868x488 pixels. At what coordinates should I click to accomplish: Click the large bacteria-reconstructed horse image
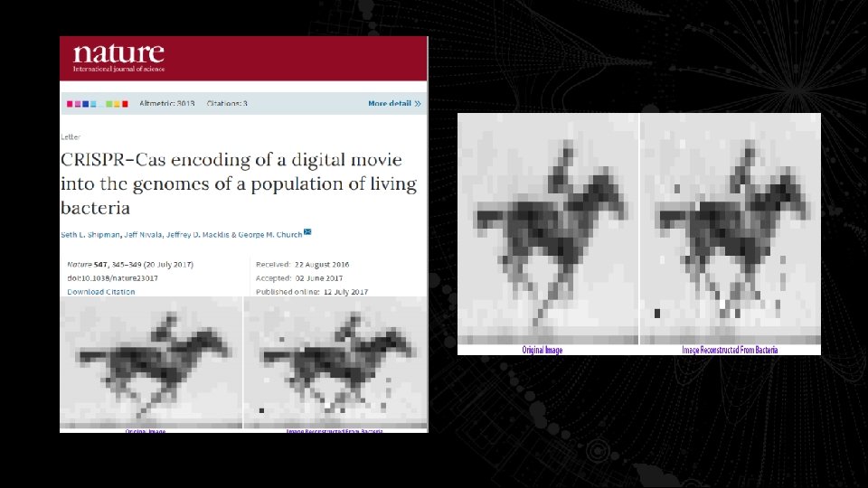[731, 229]
